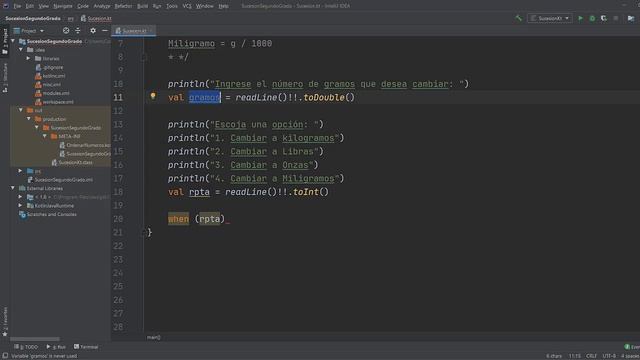This screenshot has width=640, height=360.
Task: Click the fold marker at line 21
Action: pyautogui.click(x=144, y=233)
